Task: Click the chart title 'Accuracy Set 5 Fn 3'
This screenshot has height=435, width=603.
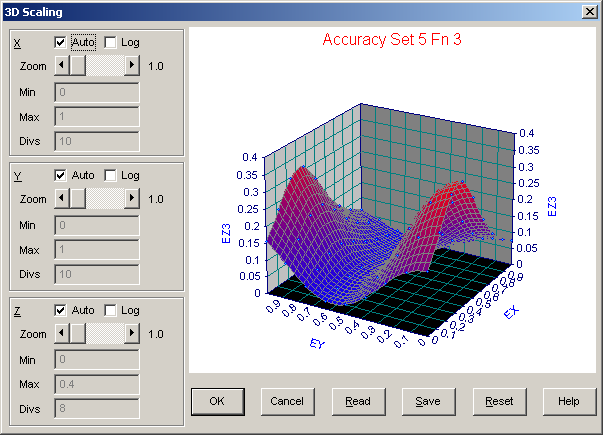Action: click(392, 39)
